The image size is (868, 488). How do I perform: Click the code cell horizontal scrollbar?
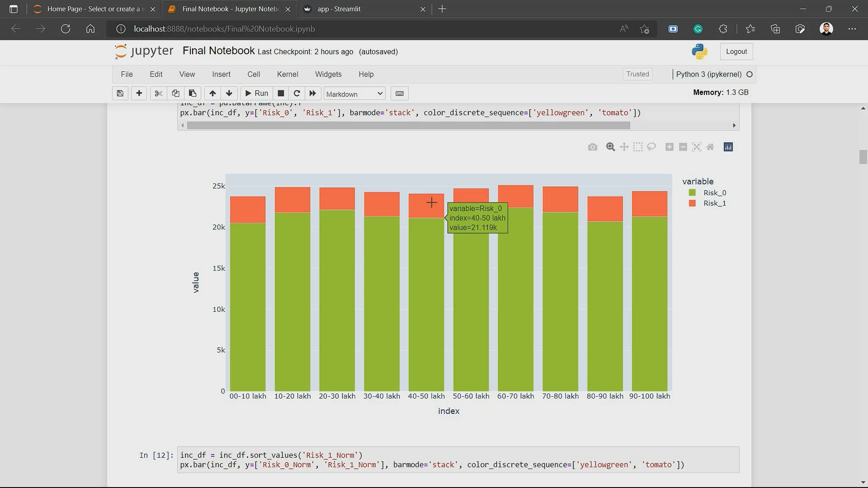[x=408, y=126]
